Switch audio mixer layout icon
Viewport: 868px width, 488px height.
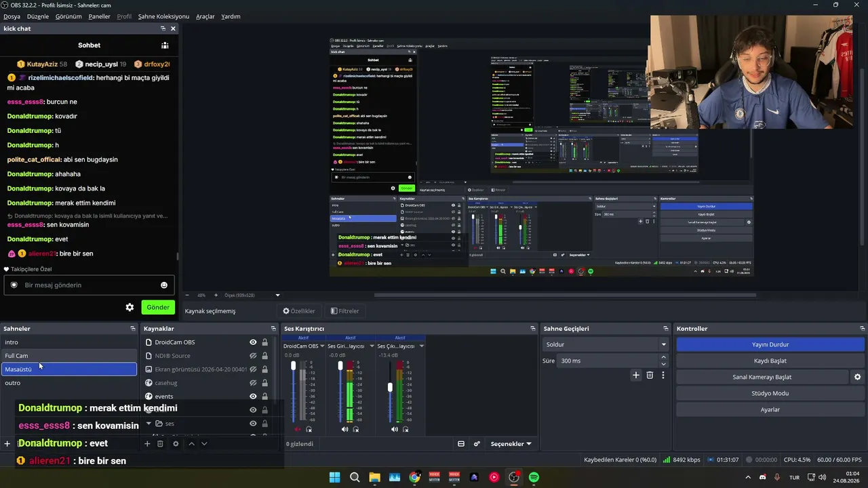click(x=461, y=444)
